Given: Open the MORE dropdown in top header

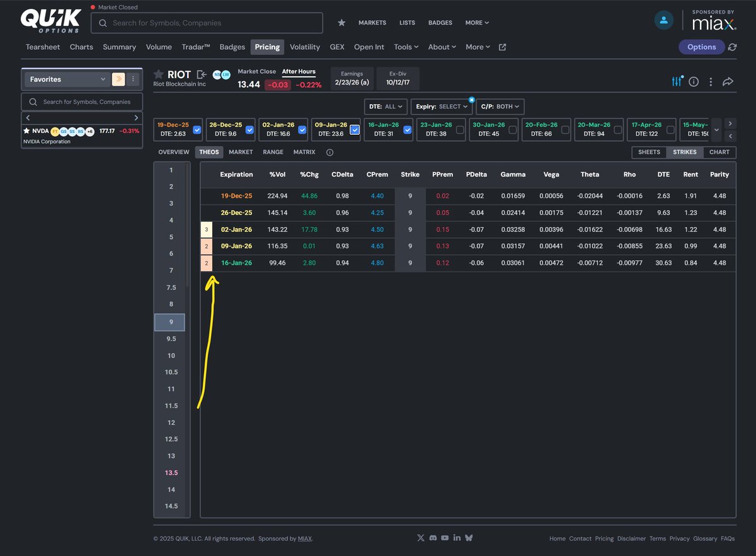Looking at the screenshot, I should [x=477, y=23].
